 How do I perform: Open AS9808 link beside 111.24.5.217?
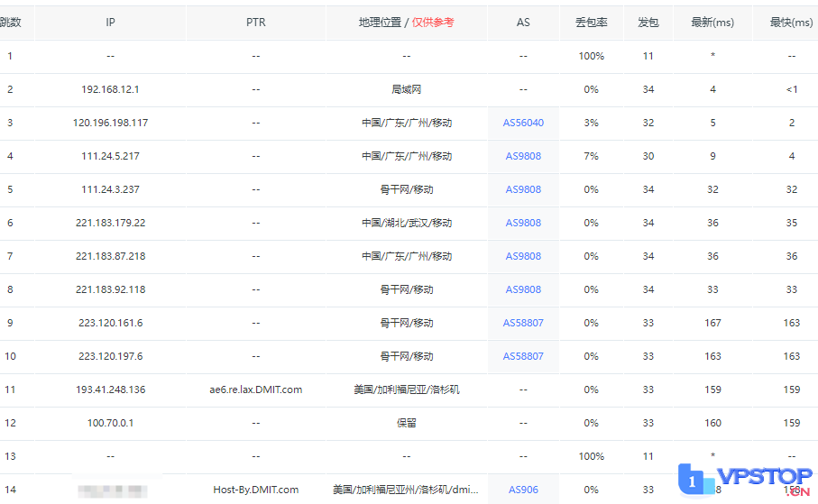point(523,156)
